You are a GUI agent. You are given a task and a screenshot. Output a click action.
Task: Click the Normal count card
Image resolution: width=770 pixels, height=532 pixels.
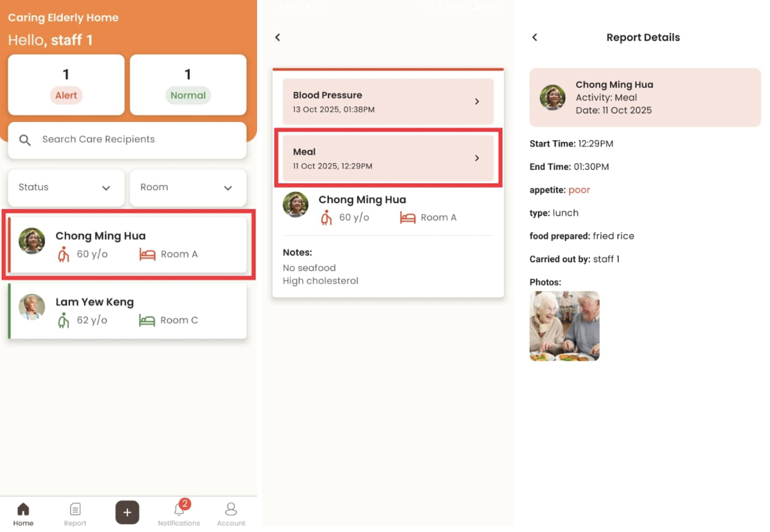[x=188, y=84]
